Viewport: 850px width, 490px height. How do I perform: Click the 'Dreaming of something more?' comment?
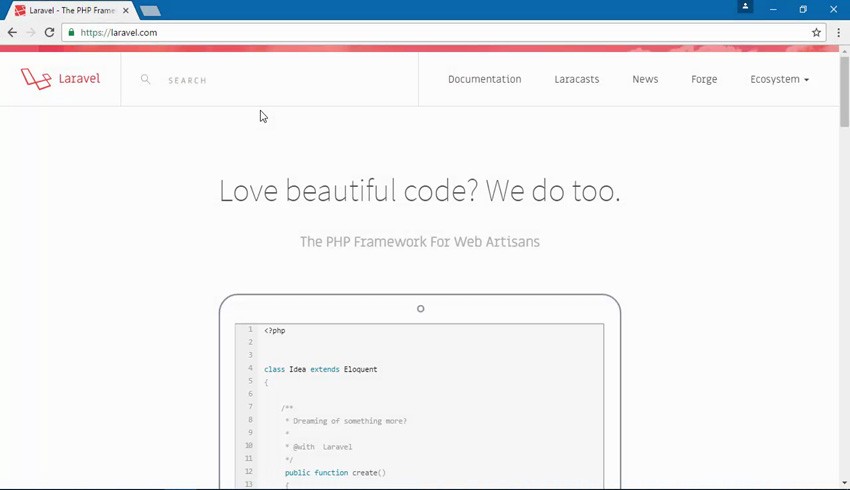346,421
